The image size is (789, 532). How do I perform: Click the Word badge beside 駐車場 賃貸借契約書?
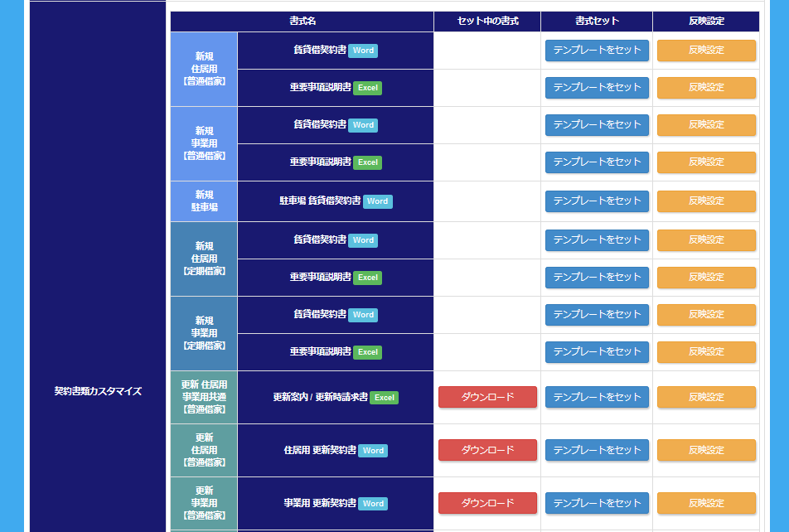pyautogui.click(x=377, y=201)
